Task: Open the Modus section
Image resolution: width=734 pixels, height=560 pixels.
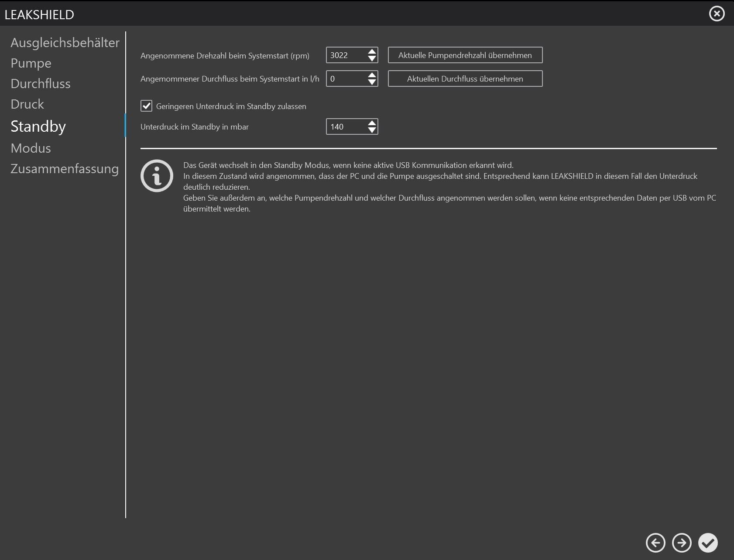Action: (x=31, y=148)
